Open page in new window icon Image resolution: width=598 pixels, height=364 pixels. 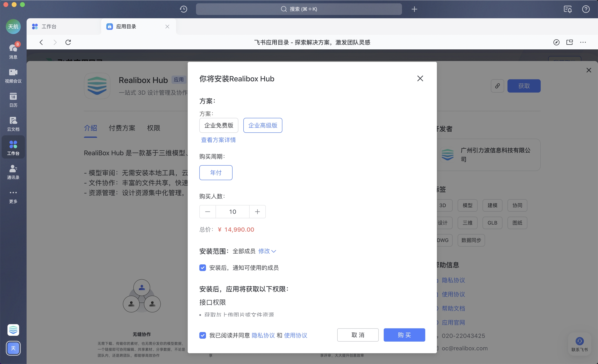coord(569,42)
